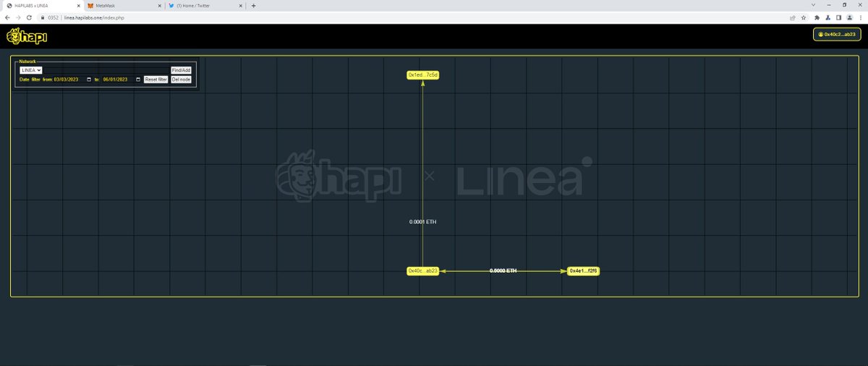
Task: Click the address search input field
Action: 106,69
